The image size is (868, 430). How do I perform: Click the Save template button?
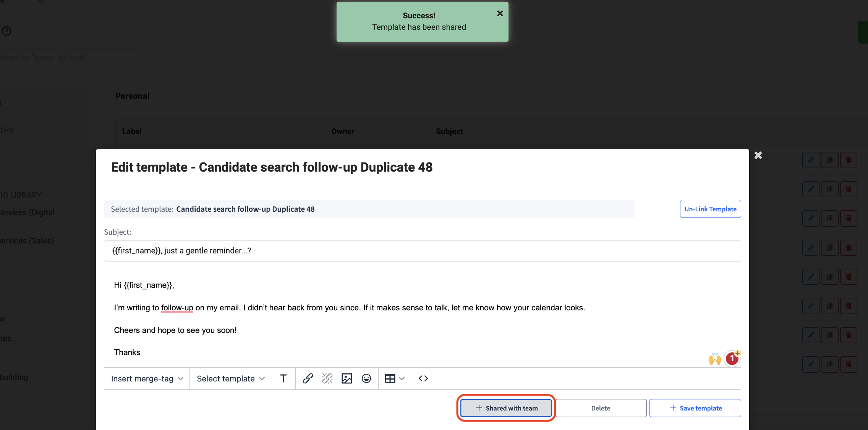pyautogui.click(x=695, y=408)
